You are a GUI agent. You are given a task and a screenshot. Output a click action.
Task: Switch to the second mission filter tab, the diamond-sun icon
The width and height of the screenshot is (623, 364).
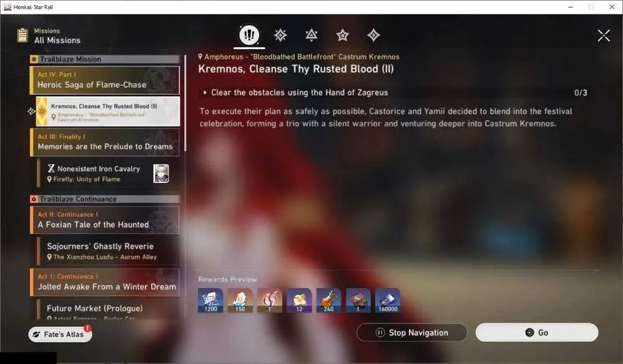point(280,35)
